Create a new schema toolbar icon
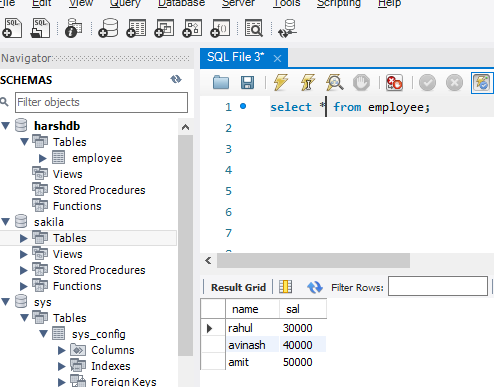Viewport: 494px width, 387px height. coord(108,28)
